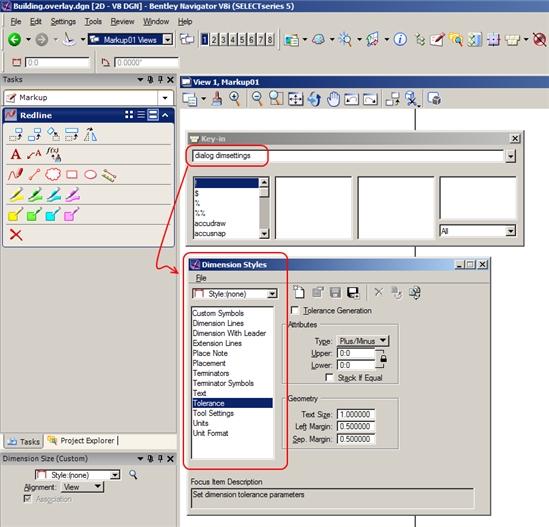
Task: Toggle the Stack If Equal checkbox
Action: 329,377
